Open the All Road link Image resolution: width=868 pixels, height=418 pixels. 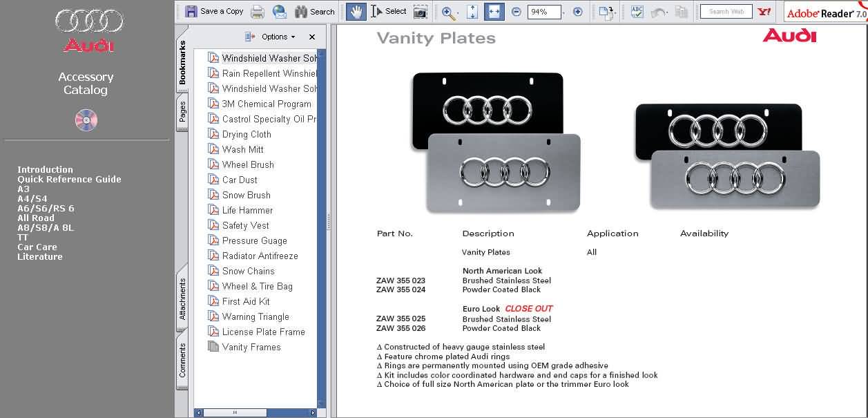tap(36, 218)
